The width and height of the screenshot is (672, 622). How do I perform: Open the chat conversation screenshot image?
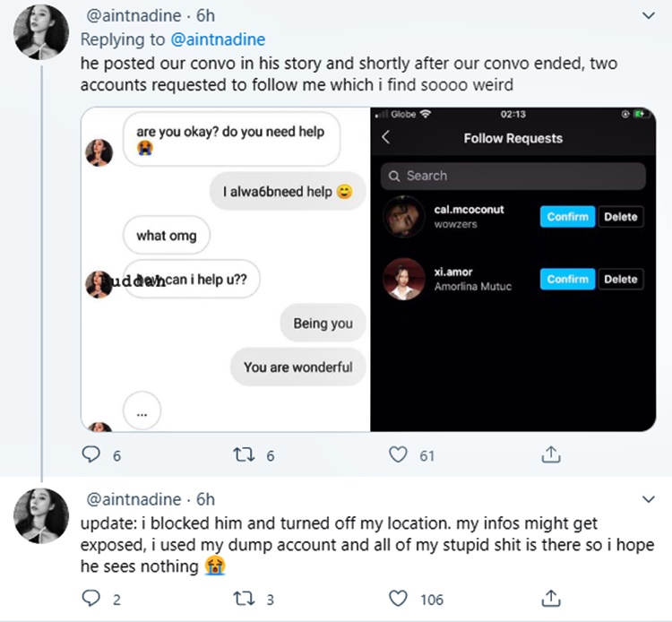pyautogui.click(x=225, y=269)
